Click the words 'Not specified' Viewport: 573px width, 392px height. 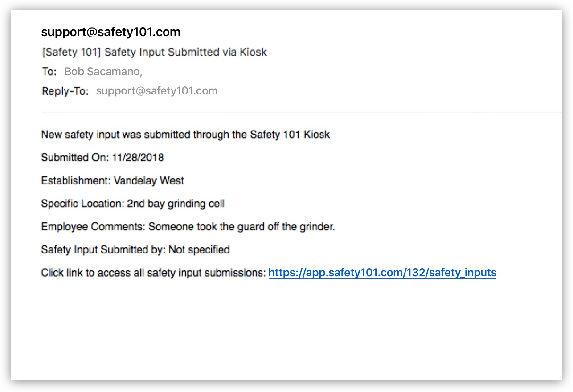click(x=199, y=249)
